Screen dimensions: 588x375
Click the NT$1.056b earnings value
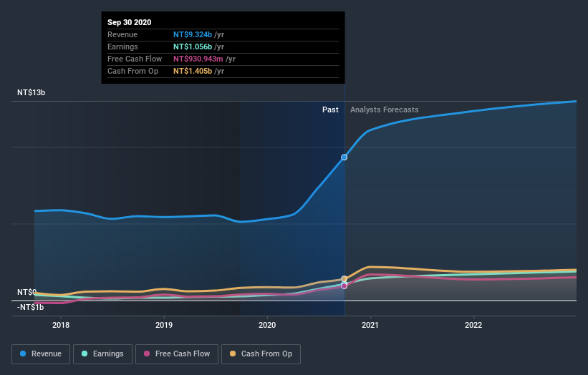[x=193, y=47]
